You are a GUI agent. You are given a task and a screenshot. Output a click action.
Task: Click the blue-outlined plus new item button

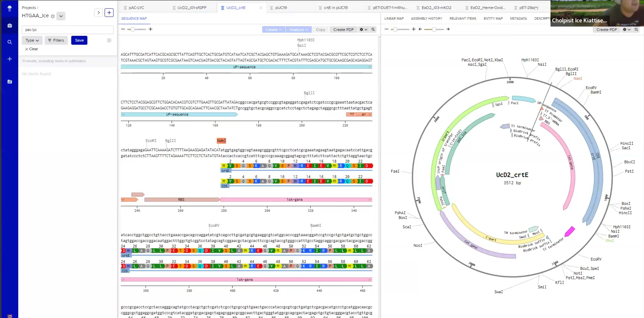click(x=109, y=13)
